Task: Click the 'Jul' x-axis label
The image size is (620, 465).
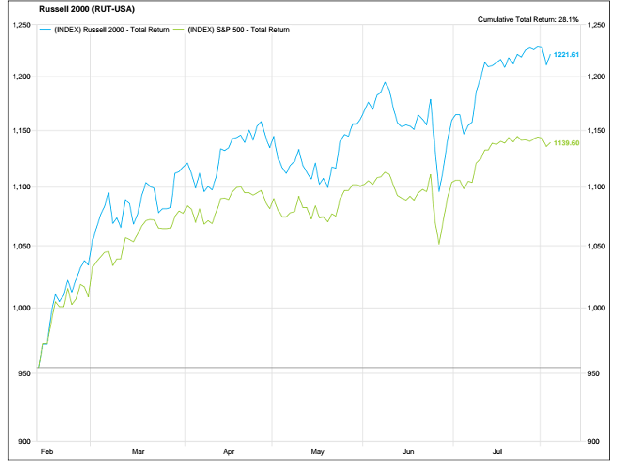Action: [x=497, y=451]
